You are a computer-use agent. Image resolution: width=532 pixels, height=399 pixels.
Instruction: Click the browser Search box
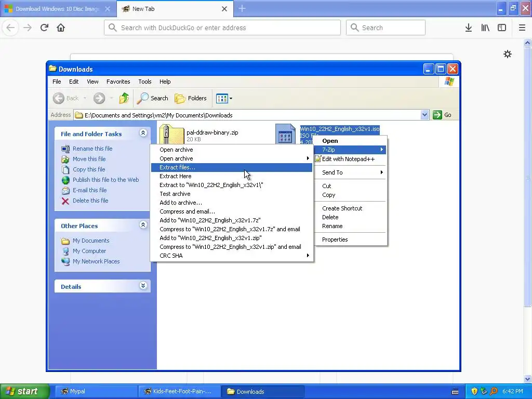pos(385,28)
